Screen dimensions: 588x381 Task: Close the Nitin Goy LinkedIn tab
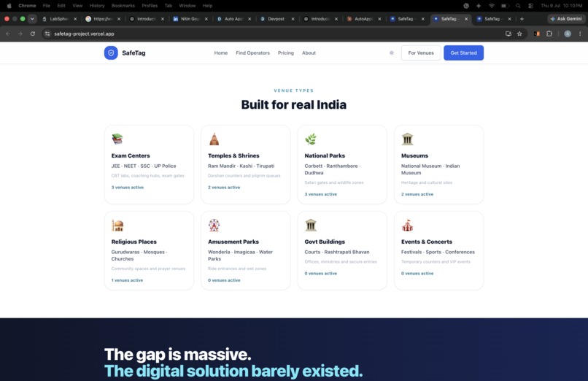206,19
